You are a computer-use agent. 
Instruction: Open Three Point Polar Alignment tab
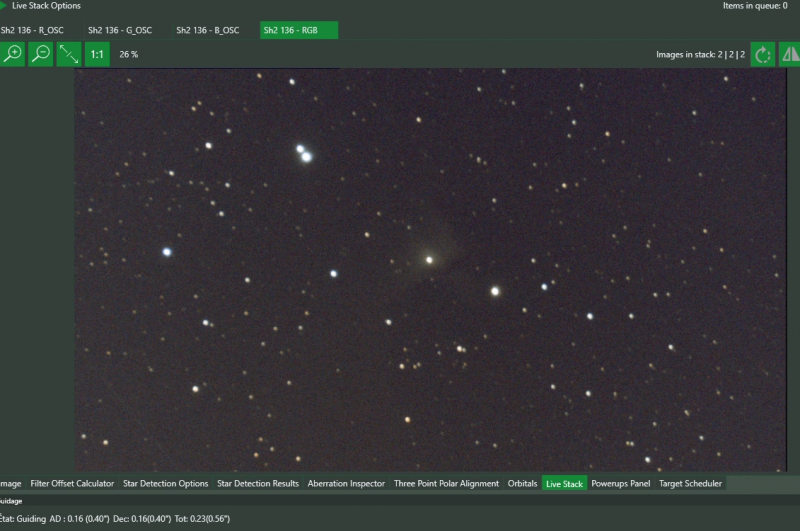point(446,484)
